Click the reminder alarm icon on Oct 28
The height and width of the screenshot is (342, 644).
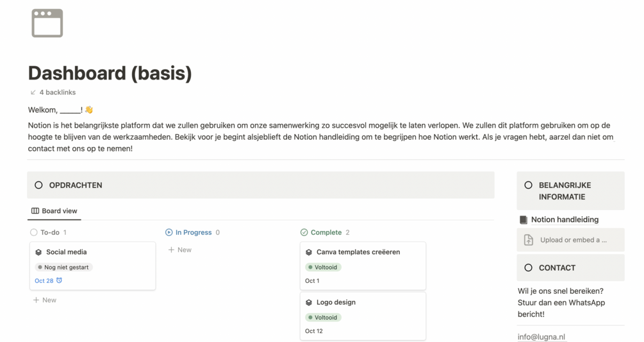tap(60, 280)
